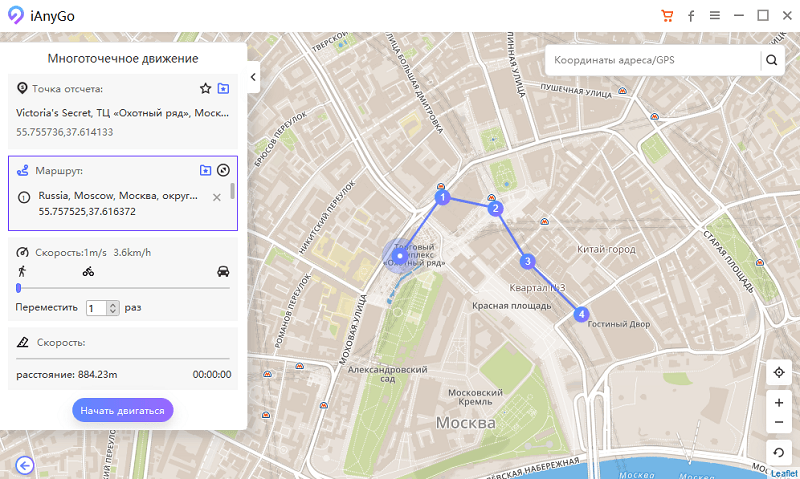Zoom in on the map
Screen dimensions: 800x479
point(779,403)
